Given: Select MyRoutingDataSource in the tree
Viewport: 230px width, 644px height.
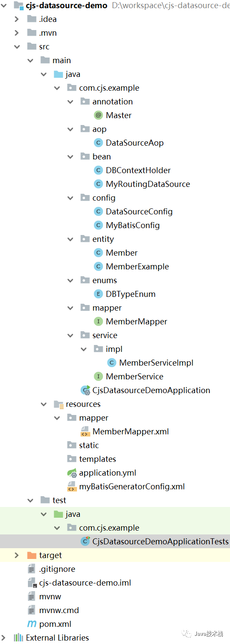Looking at the screenshot, I should pos(148,184).
